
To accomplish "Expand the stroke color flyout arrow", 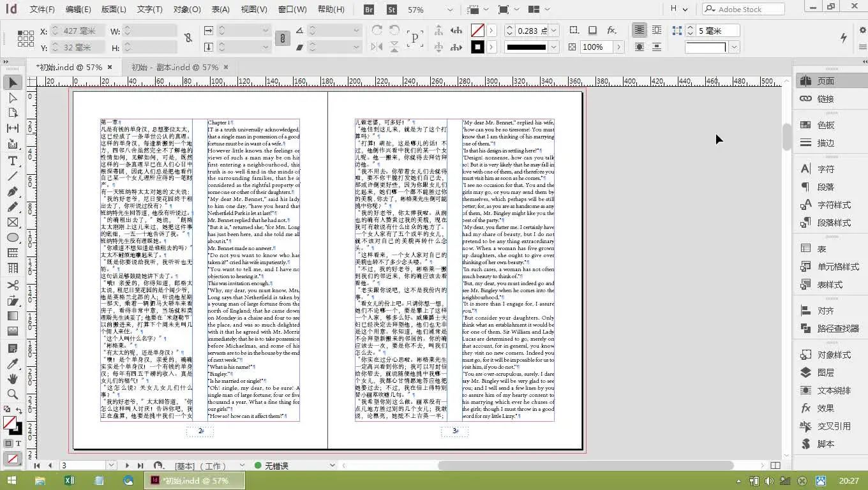I will [492, 47].
